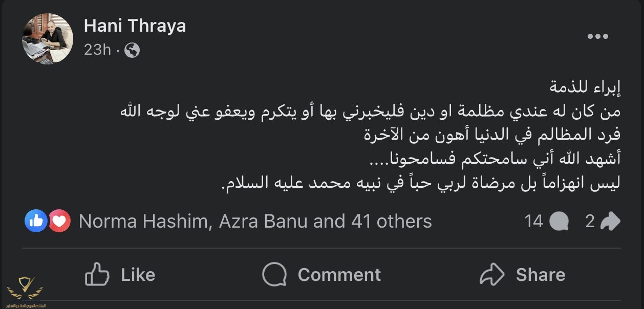This screenshot has width=644, height=309.
Task: Click the globe public audience icon
Action: point(132,50)
